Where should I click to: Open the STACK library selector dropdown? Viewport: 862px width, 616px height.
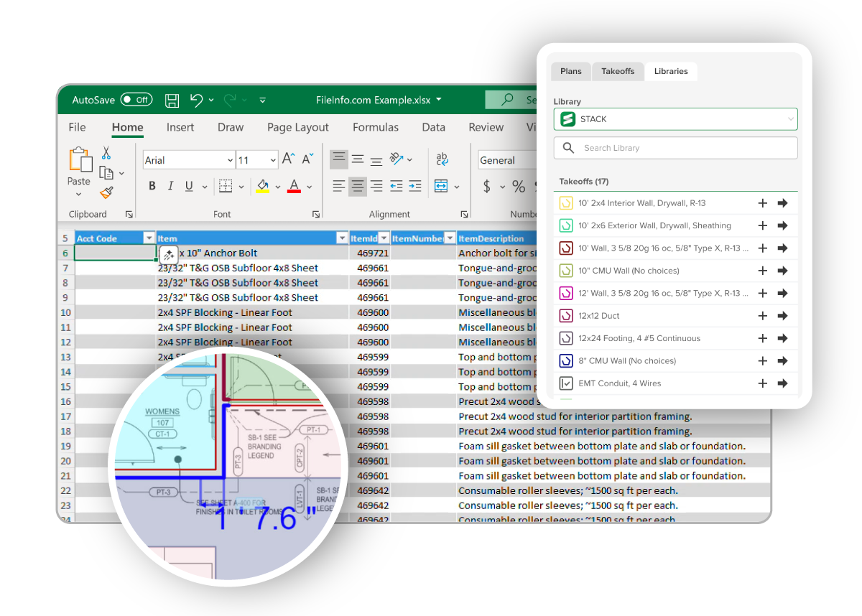(789, 118)
